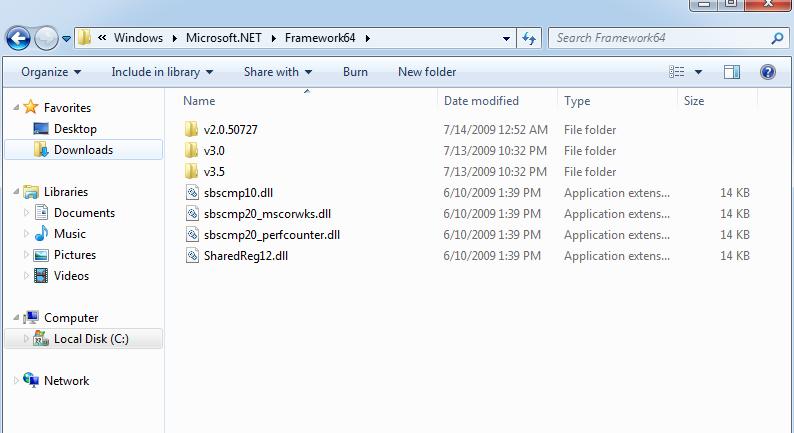Collapse the Computer section
The height and width of the screenshot is (433, 794).
(16, 318)
